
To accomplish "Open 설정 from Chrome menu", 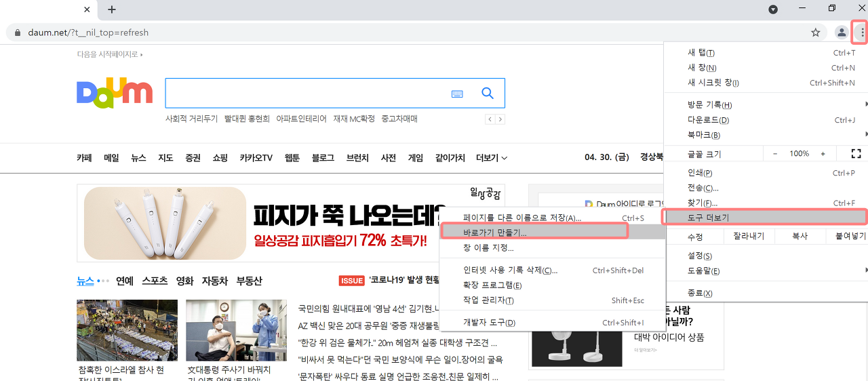I will (766, 256).
